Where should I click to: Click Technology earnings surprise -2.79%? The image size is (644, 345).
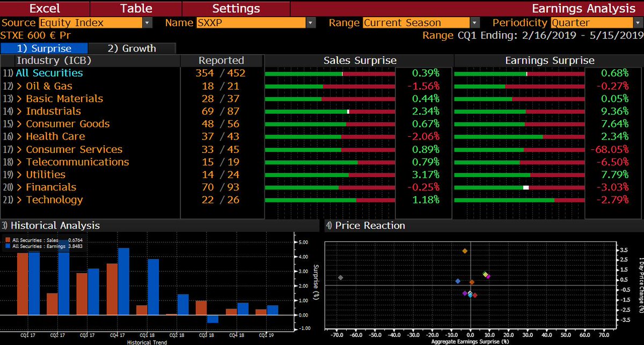(612, 200)
